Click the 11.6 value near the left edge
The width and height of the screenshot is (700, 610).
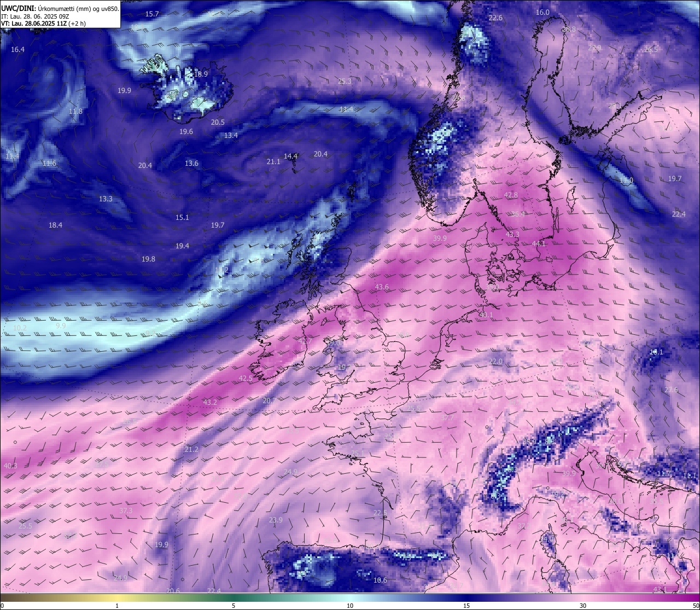tap(49, 164)
